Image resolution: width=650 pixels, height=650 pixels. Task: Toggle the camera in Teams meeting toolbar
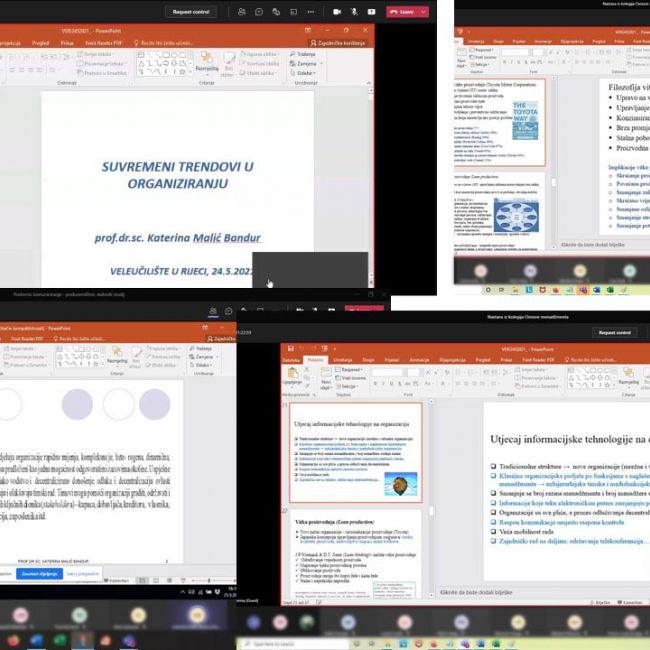(336, 11)
